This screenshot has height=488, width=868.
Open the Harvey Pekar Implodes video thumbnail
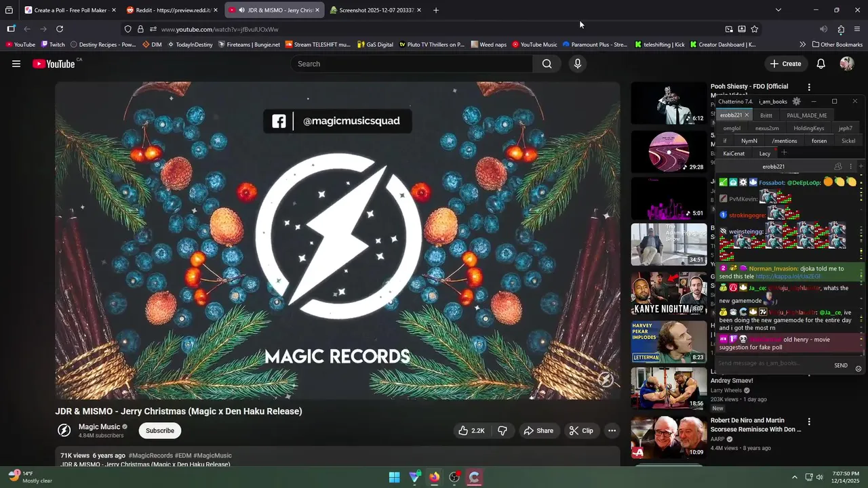click(669, 342)
